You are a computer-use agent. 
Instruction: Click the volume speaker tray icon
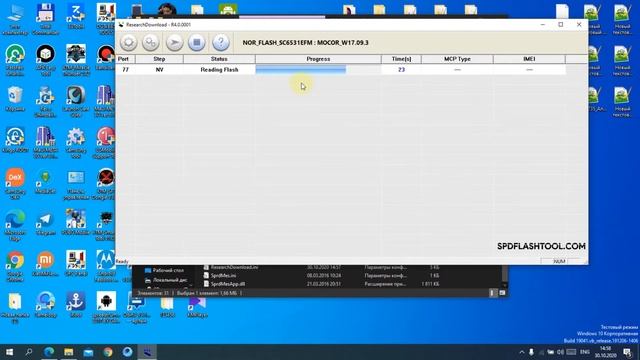[560, 352]
